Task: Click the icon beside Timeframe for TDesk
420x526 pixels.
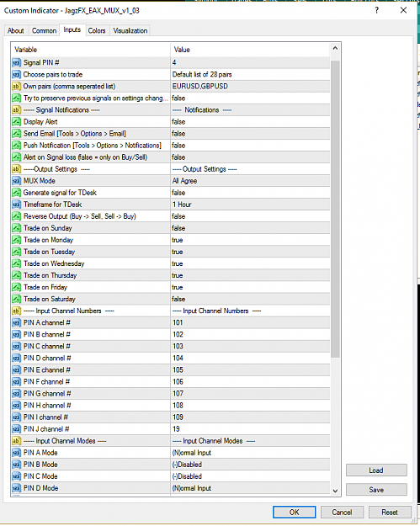Action: (17, 205)
